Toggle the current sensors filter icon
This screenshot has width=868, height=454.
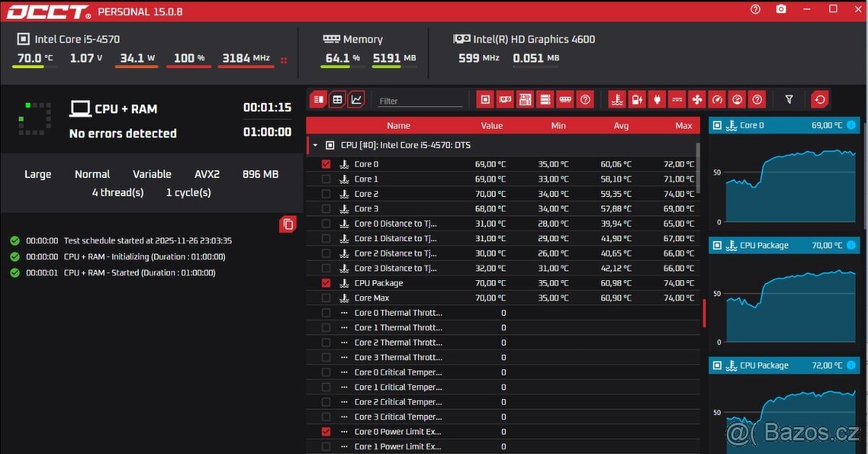click(677, 99)
